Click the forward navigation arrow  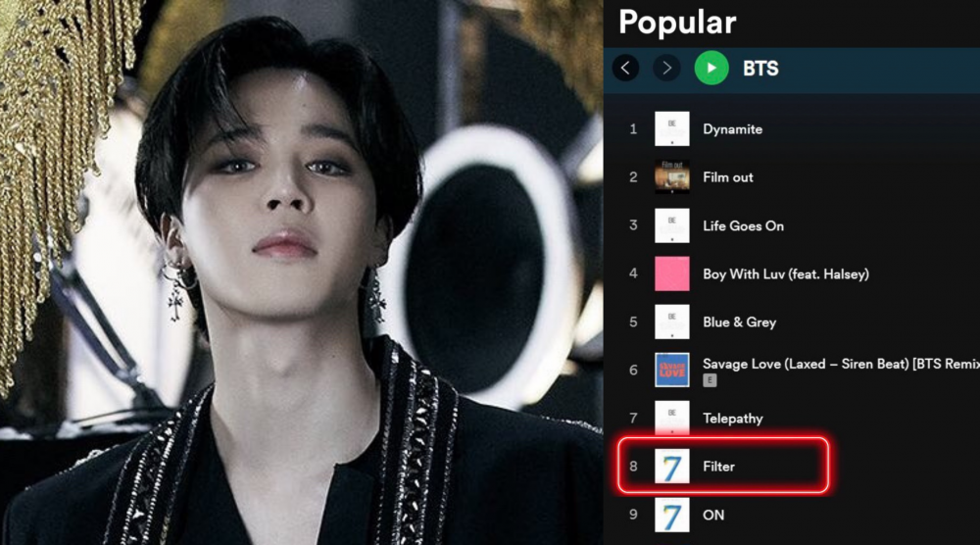click(666, 68)
